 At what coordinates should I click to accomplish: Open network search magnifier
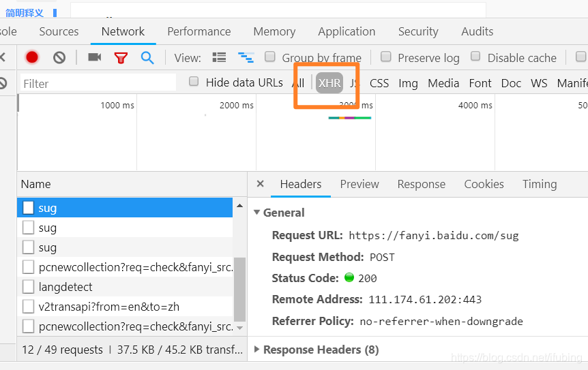coord(147,58)
